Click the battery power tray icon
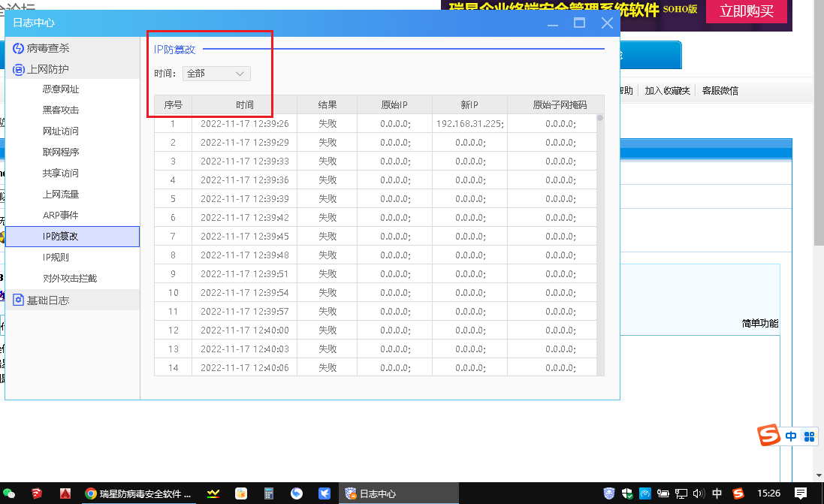The width and height of the screenshot is (824, 504). 663,493
